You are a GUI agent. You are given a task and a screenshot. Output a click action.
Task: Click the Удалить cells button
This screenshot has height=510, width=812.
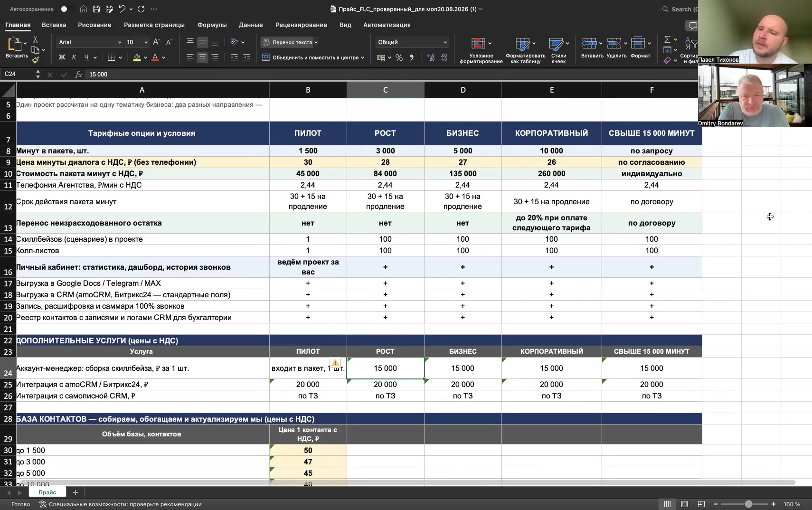click(x=616, y=48)
